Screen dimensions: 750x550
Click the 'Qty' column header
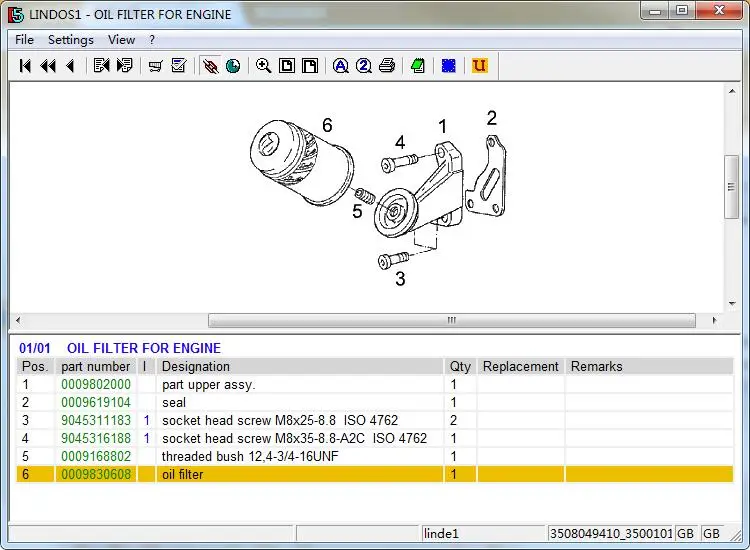pos(460,366)
